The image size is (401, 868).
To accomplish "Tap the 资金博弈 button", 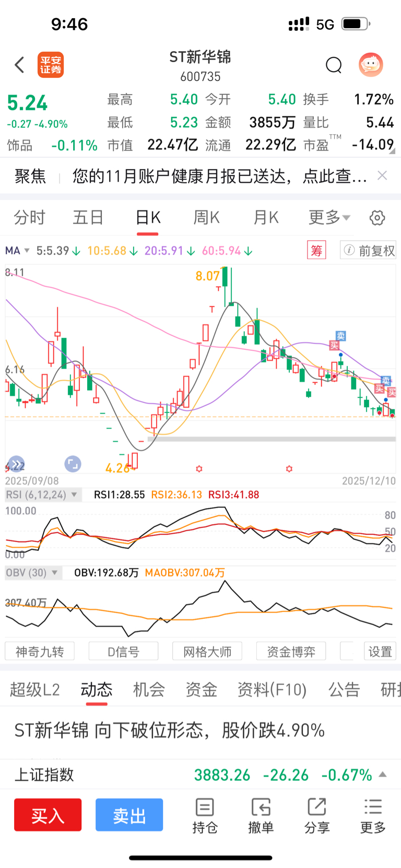I will (291, 651).
